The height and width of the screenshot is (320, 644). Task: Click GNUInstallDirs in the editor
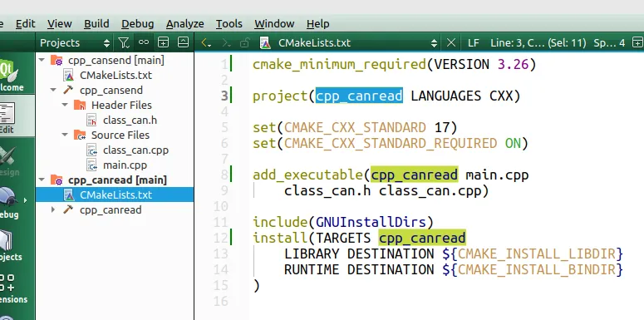[x=371, y=222]
